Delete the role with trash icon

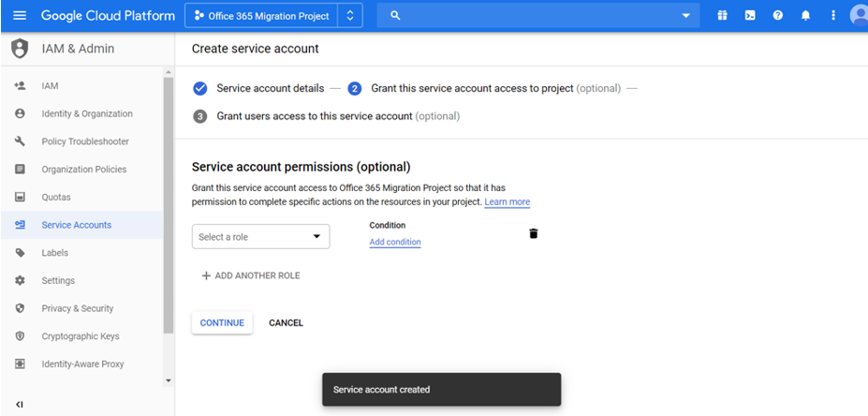pyautogui.click(x=534, y=233)
